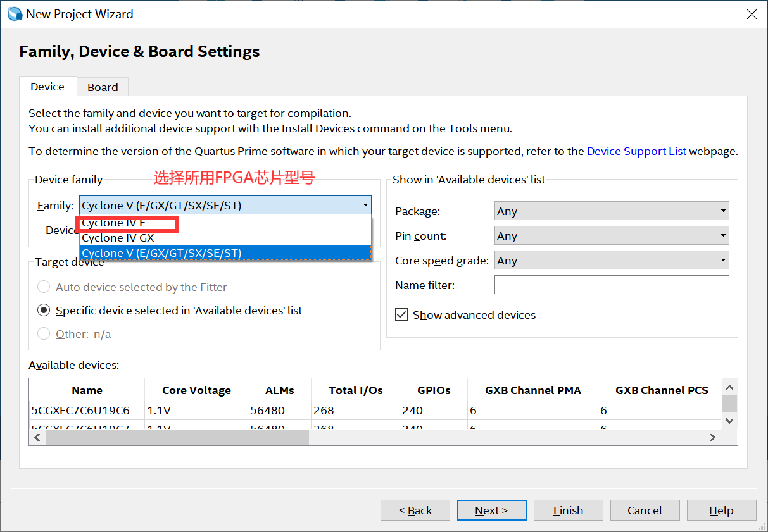Select 'Auto device selected by the Fitter' radio
Viewport: 768px width, 532px height.
click(44, 287)
